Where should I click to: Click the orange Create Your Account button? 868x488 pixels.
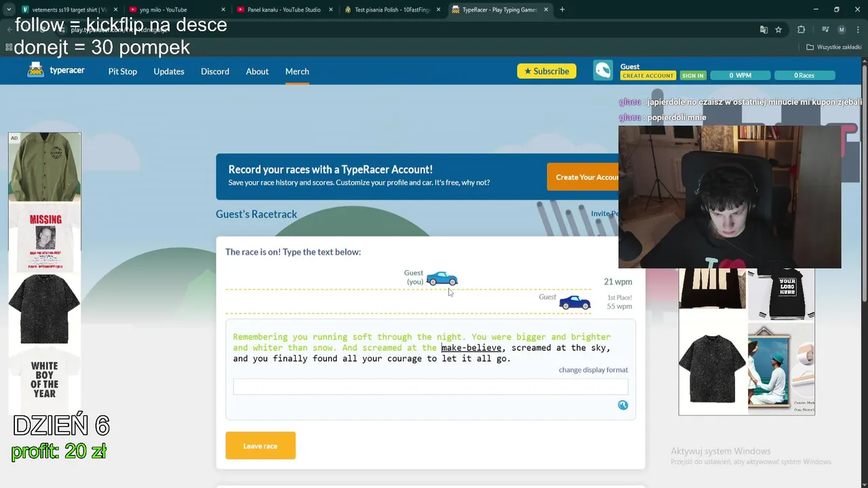pos(583,177)
